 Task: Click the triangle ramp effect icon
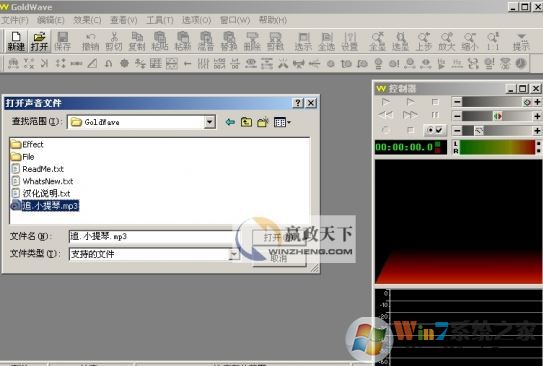(92, 63)
